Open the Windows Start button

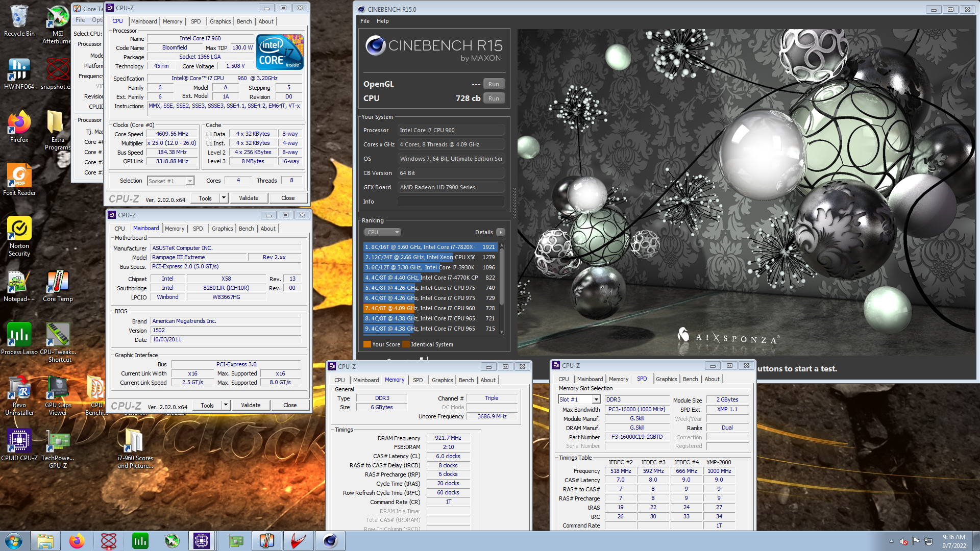click(x=14, y=541)
